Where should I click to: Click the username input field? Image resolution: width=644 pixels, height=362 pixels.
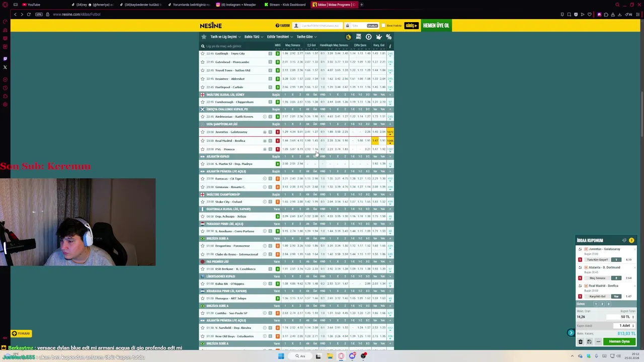tap(317, 26)
